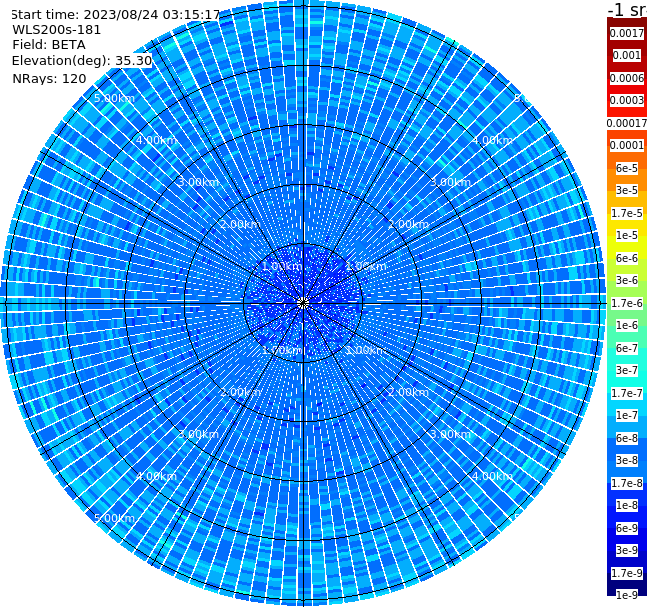Click the 1.7e-5 colorbar label

(627, 213)
